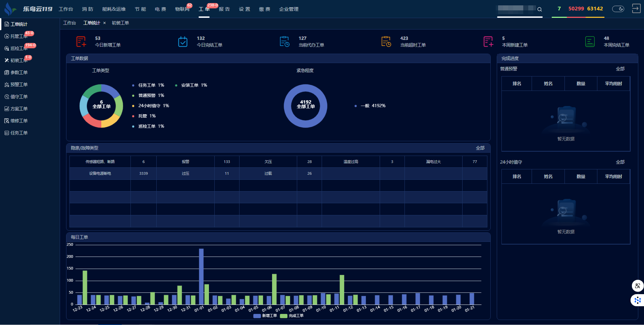
Task: Toggle 新增工单 series in chart legend
Action: (x=265, y=316)
